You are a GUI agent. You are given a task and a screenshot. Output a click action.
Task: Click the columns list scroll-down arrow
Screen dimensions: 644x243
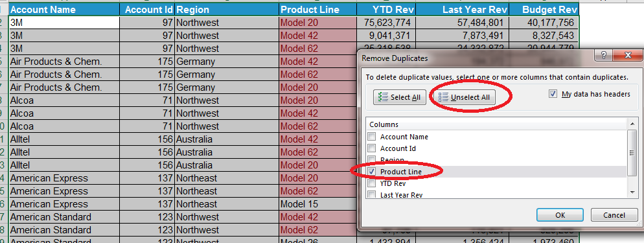click(632, 192)
